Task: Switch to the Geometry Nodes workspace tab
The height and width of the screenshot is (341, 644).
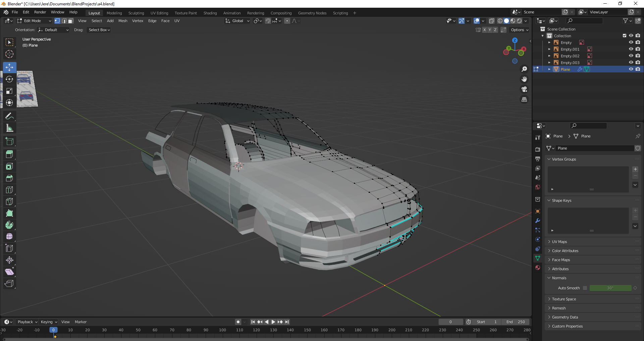Action: coord(312,13)
